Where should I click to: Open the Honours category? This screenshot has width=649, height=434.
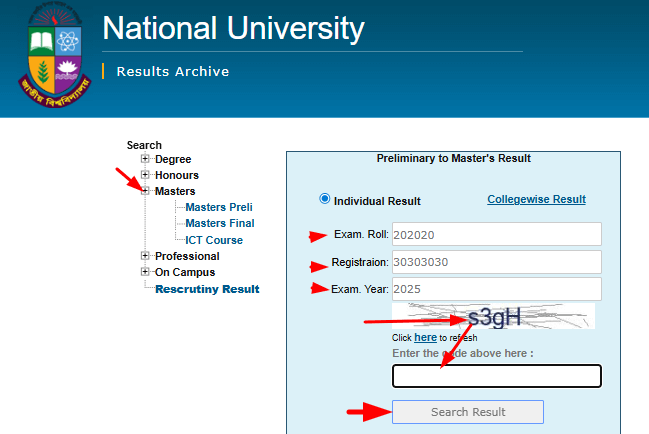(x=177, y=175)
